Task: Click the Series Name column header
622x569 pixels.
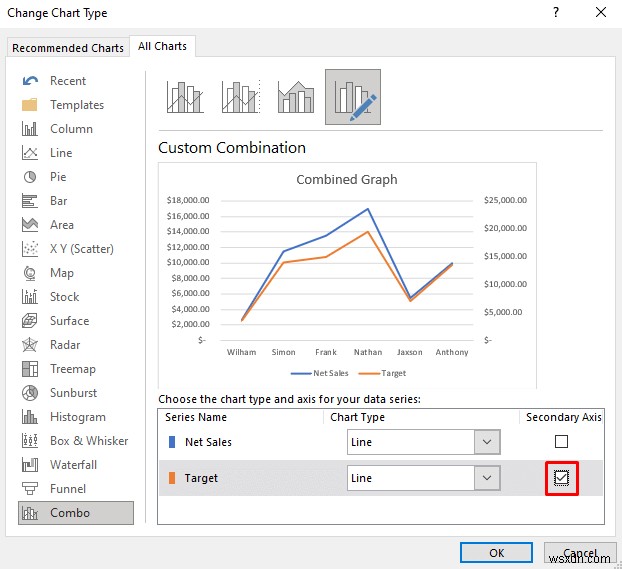Action: point(196,417)
